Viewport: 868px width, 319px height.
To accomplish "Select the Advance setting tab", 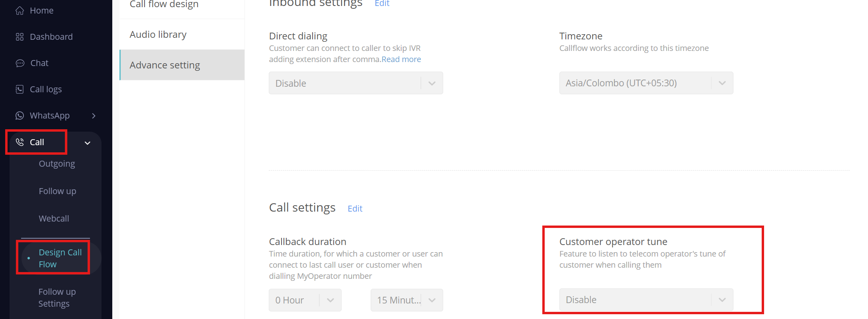I will (x=165, y=65).
